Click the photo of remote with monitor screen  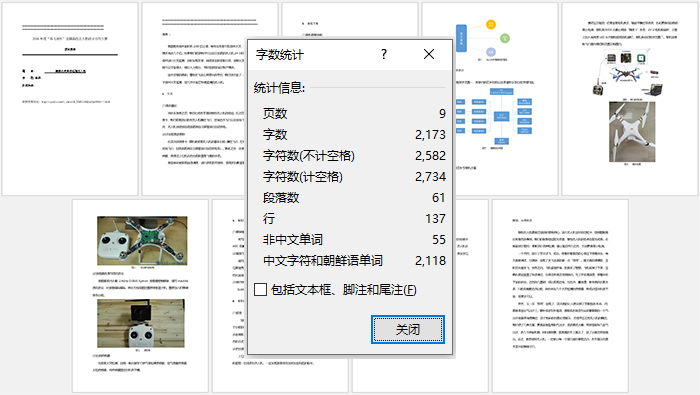click(141, 323)
